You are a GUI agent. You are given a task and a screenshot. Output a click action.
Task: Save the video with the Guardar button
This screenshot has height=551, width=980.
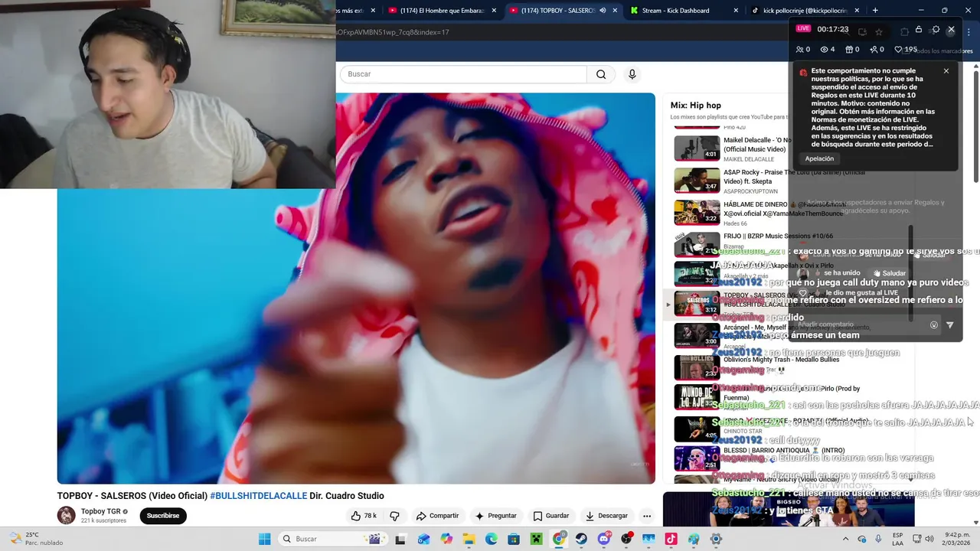tap(551, 516)
